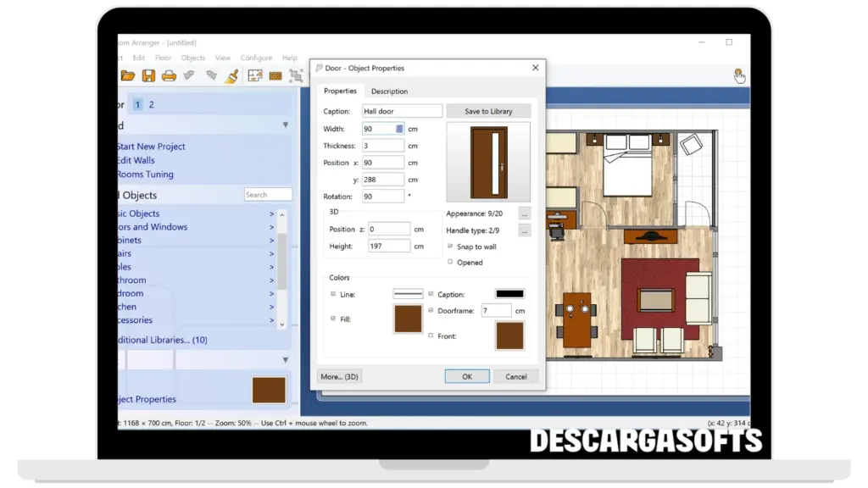Open Handle type selector ellipsis button
Screen dimensions: 868x488
point(525,230)
